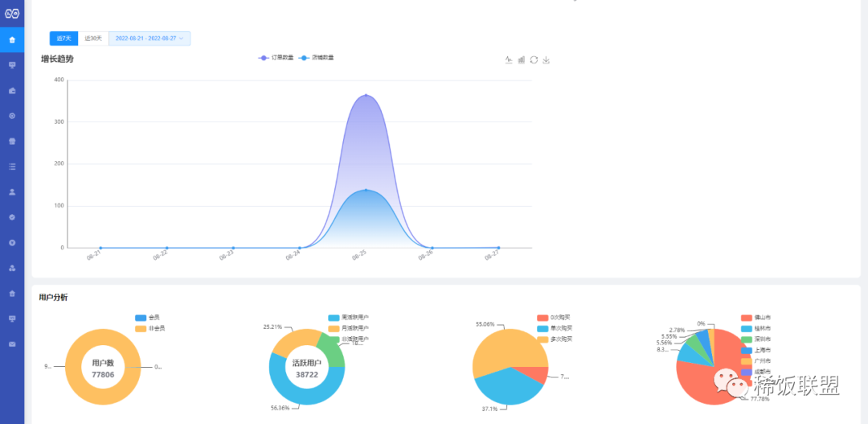Toggle the 非会员 legend entry
Screen dimensions: 868x424
[x=150, y=329]
